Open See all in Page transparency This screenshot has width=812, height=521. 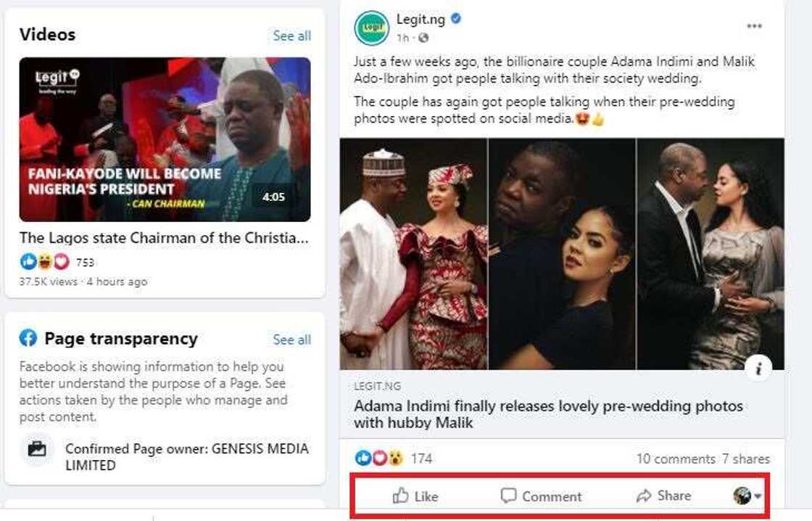(x=291, y=339)
